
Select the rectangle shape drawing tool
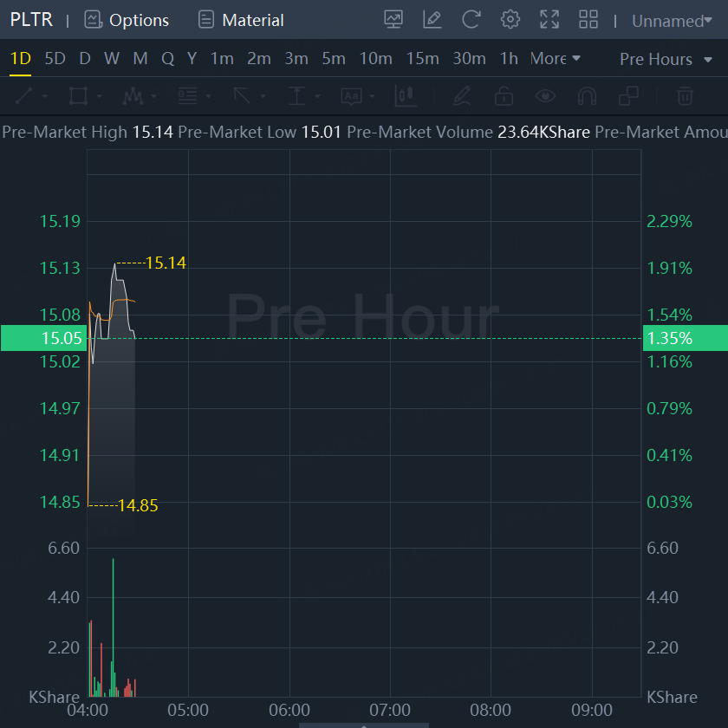(78, 96)
